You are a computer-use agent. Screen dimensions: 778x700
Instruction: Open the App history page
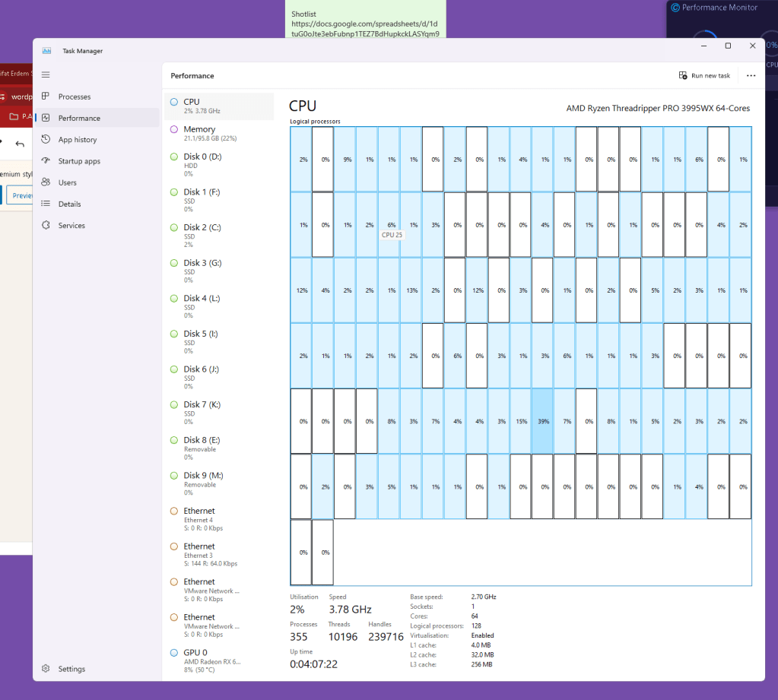(97, 139)
